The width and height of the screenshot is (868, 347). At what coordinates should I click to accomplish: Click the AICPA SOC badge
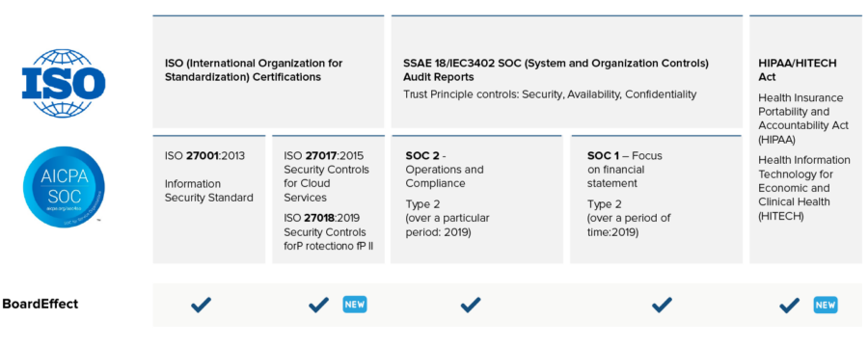(64, 186)
